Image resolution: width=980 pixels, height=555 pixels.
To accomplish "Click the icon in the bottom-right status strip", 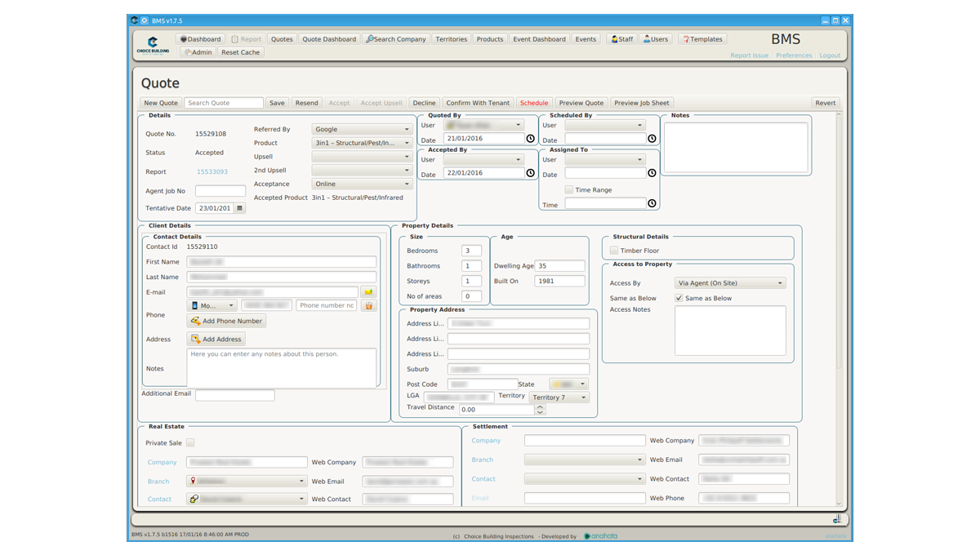I will [837, 519].
